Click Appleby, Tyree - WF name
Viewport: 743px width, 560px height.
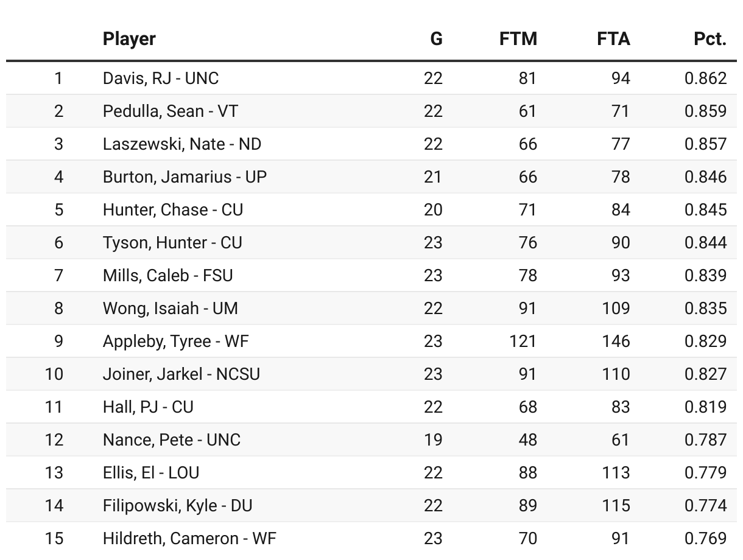(176, 341)
